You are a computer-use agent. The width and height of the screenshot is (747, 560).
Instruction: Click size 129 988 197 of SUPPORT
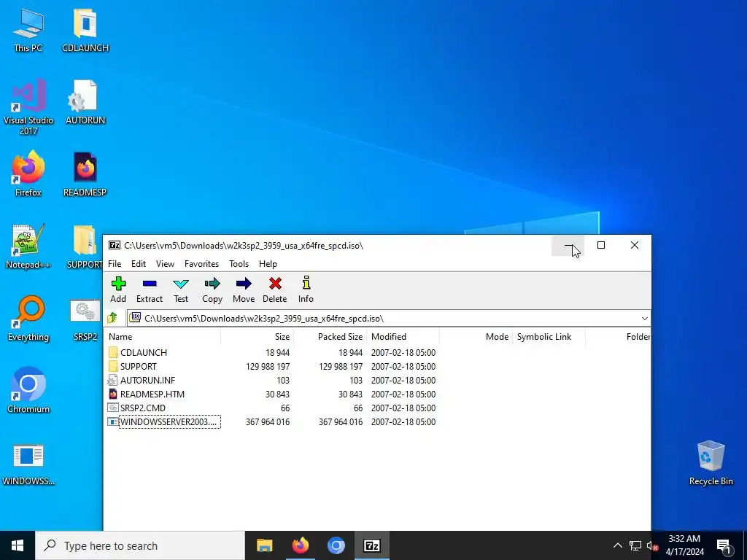pyautogui.click(x=267, y=366)
